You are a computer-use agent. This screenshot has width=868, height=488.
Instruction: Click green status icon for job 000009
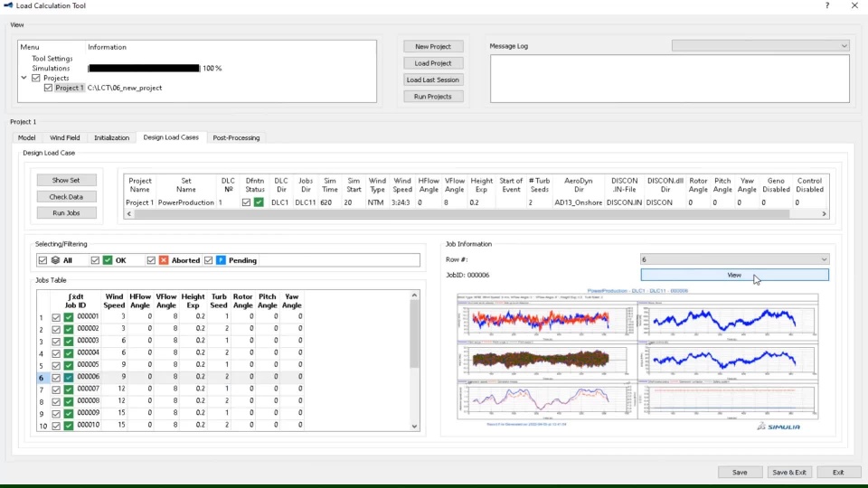[x=69, y=413]
